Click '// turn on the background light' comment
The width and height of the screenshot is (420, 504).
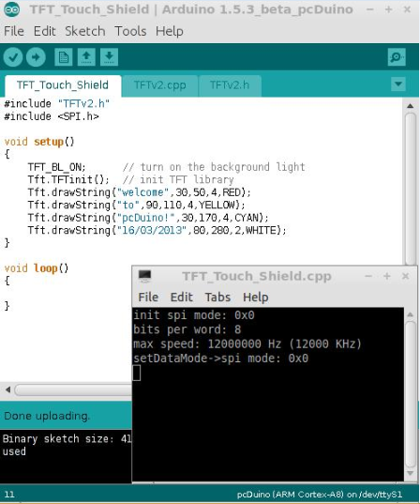point(214,167)
